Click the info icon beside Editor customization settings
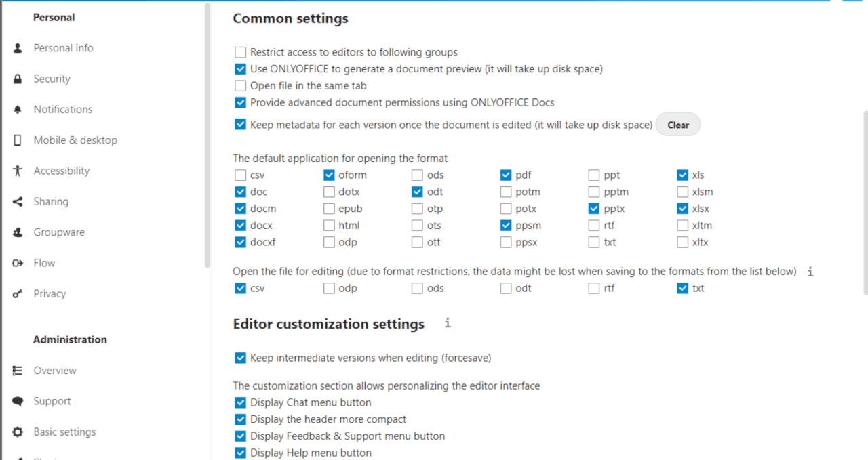Viewport: 868px width, 460px height. click(x=447, y=323)
